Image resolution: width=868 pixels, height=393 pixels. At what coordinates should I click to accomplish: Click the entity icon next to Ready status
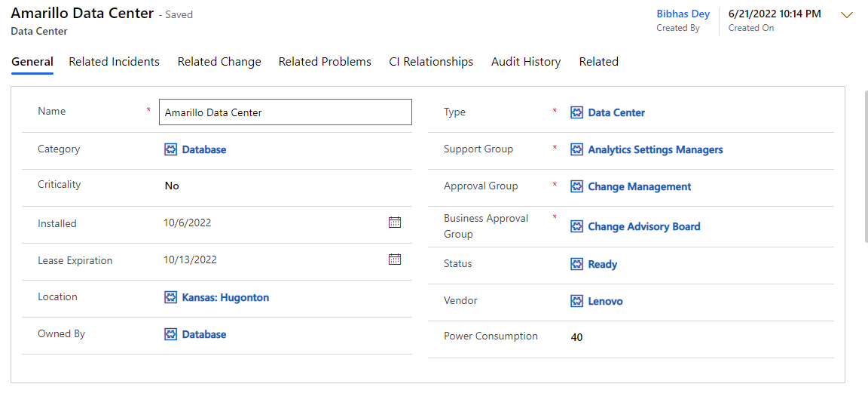pos(577,264)
